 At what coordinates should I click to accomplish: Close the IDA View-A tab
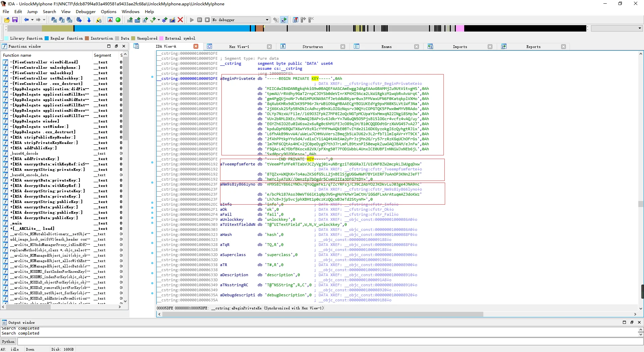(x=196, y=46)
